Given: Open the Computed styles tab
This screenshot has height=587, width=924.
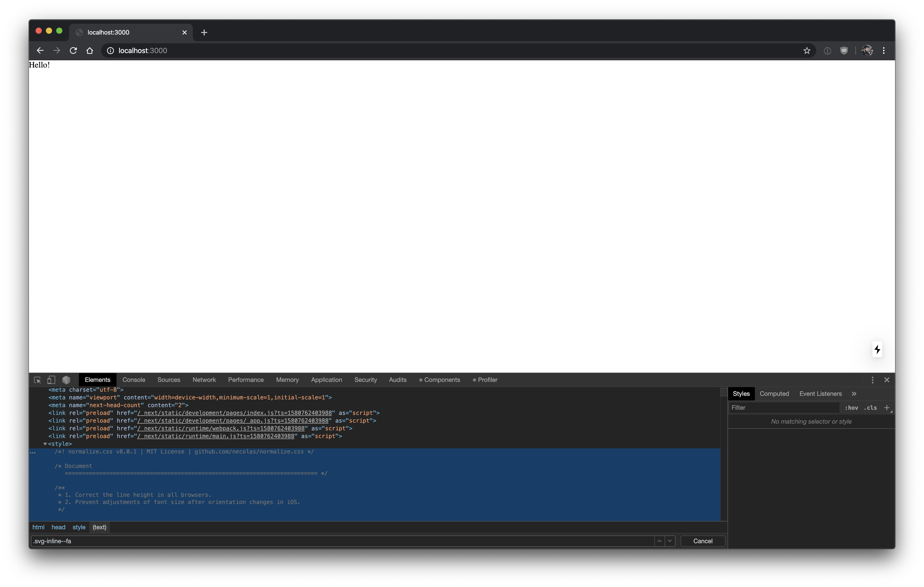Looking at the screenshot, I should [774, 393].
